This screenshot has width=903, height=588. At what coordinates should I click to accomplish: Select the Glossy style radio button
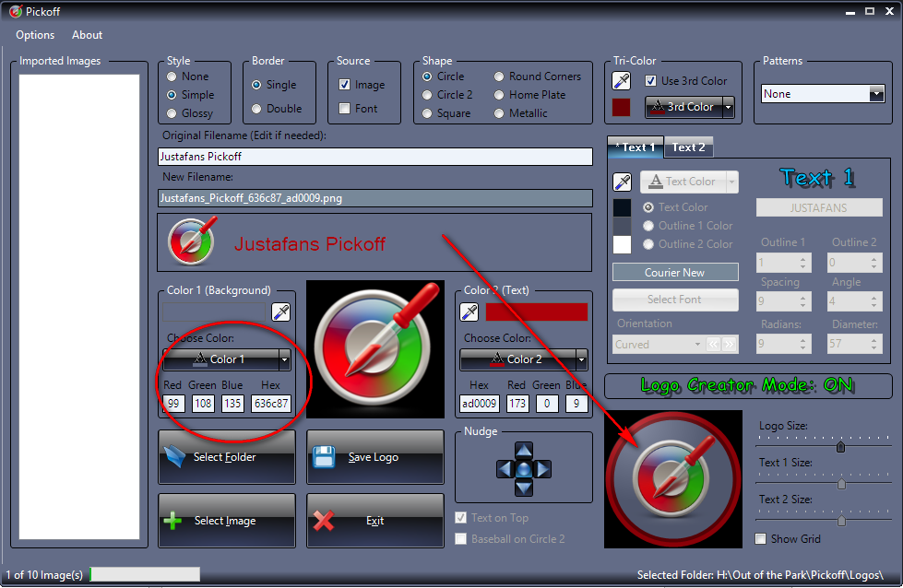[x=172, y=113]
